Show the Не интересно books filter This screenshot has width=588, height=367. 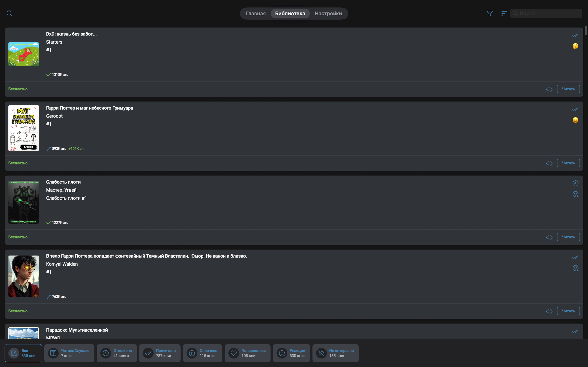(335, 353)
